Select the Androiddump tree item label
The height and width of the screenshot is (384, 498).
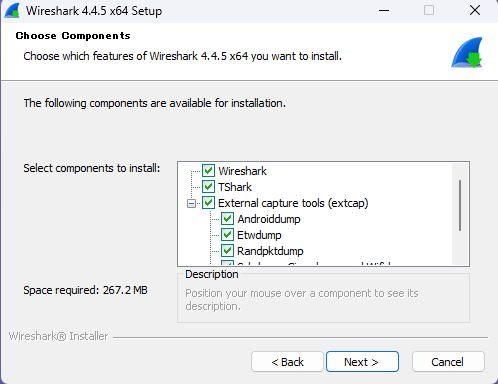(269, 219)
